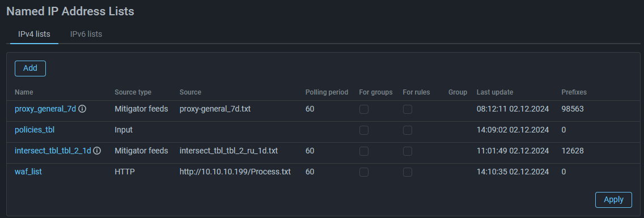Screen dimensions: 644x218
Task: Enable For groups checkbox for proxy_general_7d
Action: pyautogui.click(x=364, y=109)
